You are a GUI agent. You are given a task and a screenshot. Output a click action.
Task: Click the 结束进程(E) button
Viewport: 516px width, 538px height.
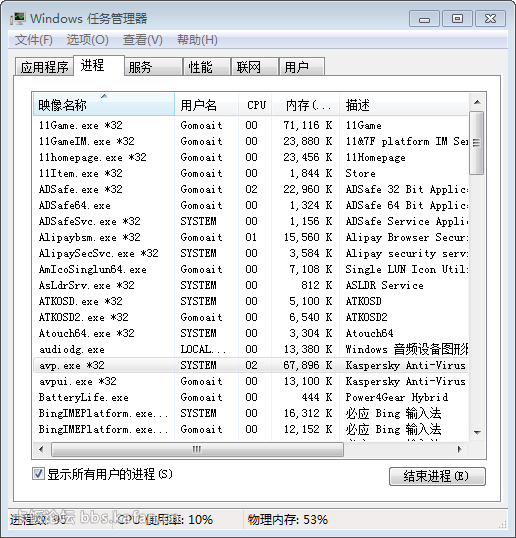[437, 476]
